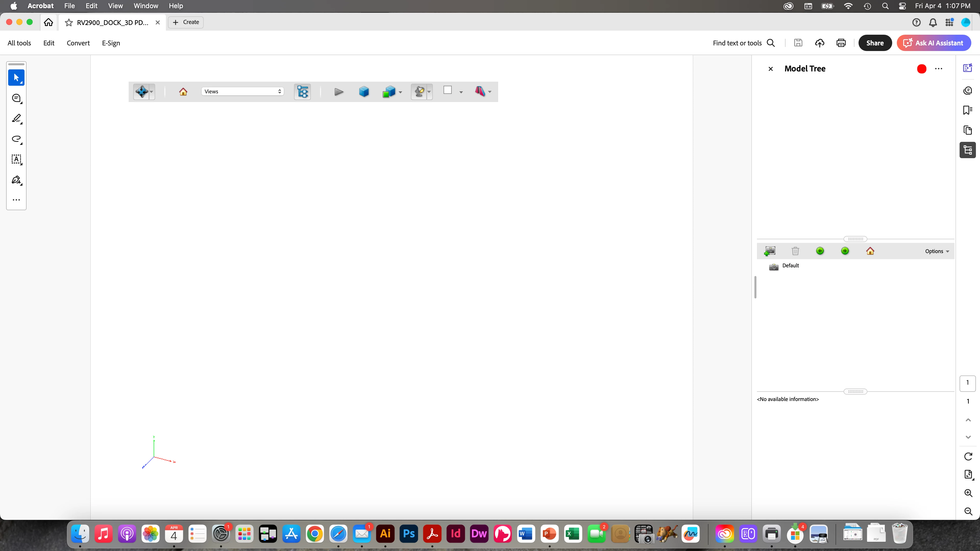Open the Views dropdown list
Viewport: 980px width, 551px height.
click(242, 91)
